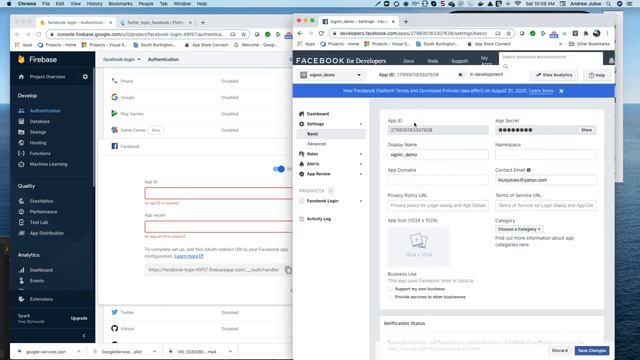Show the App Secret
This screenshot has width=640, height=360.
click(587, 130)
